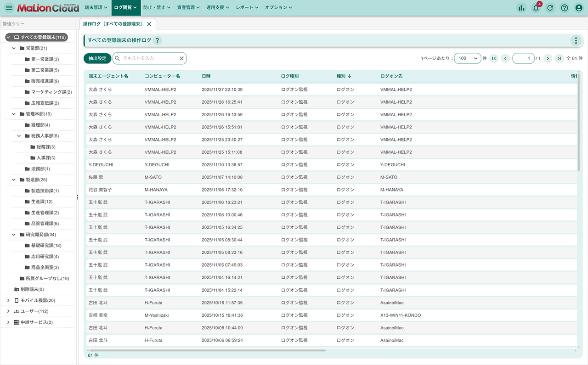This screenshot has width=588, height=365.
Task: Open the per-page count dropdown showing 100
Action: (x=467, y=58)
